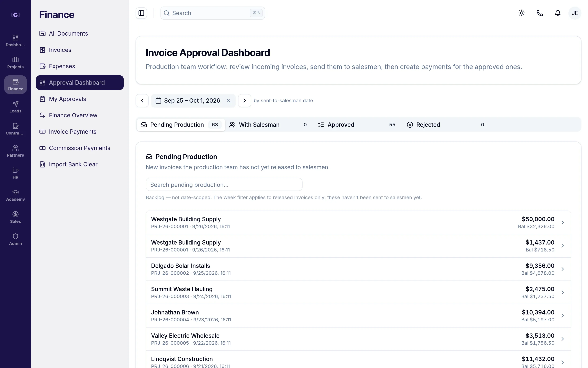Open the JE user avatar menu
This screenshot has width=588, height=368.
pos(575,13)
